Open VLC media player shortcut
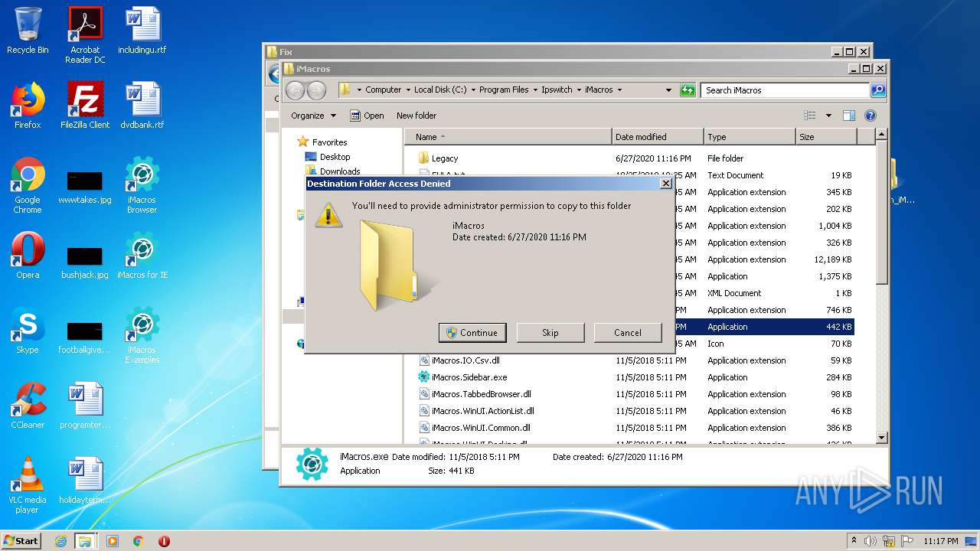 pyautogui.click(x=28, y=485)
